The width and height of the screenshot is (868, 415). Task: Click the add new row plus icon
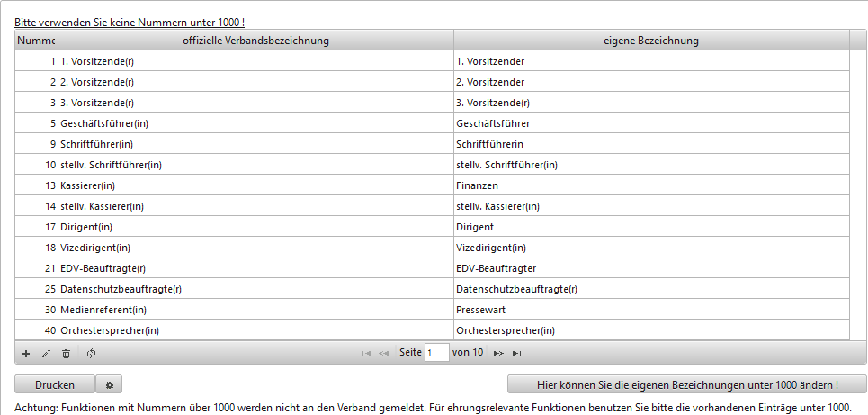point(26,354)
